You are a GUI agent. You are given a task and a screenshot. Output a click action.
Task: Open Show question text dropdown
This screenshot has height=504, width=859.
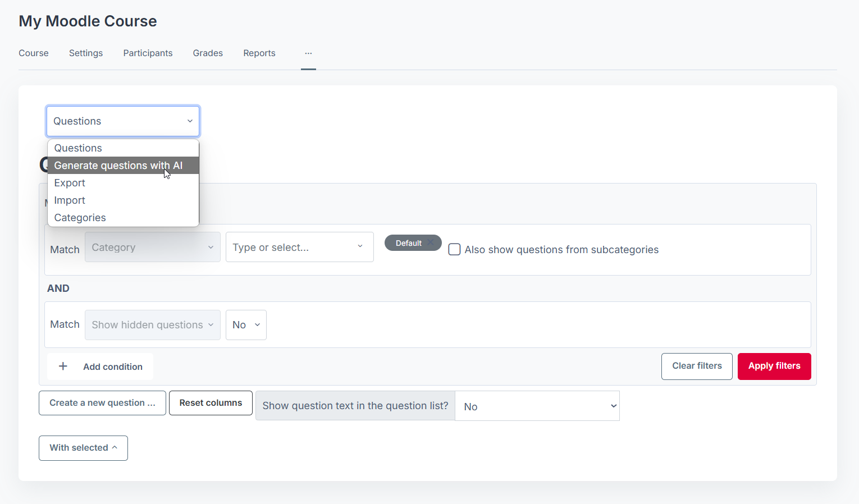point(537,406)
